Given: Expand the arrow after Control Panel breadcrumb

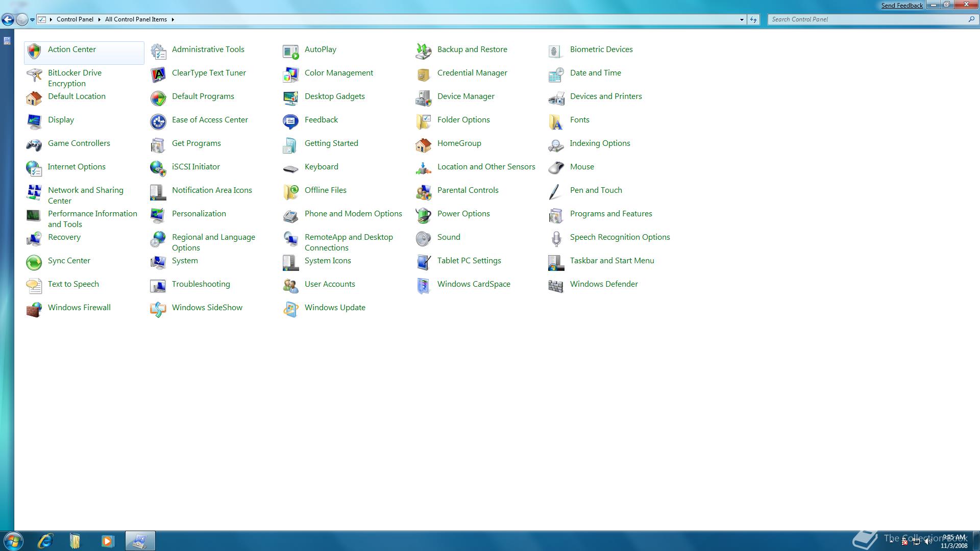Looking at the screenshot, I should coord(99,19).
